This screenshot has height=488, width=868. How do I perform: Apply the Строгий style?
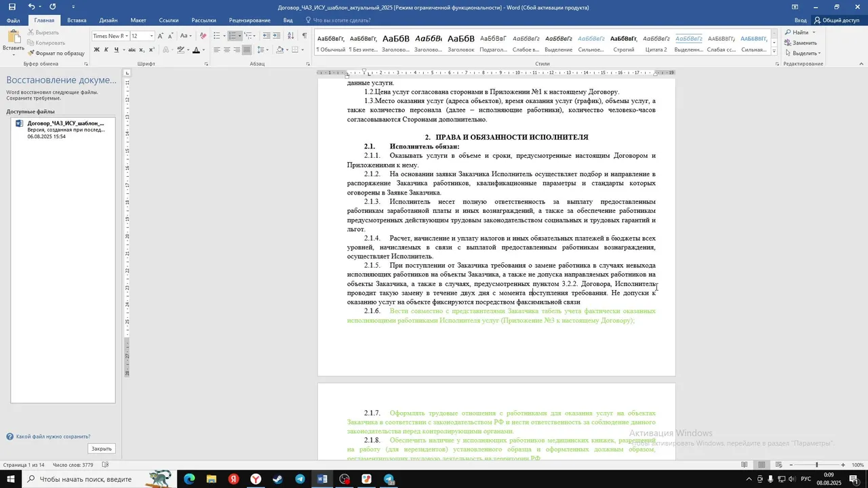click(x=624, y=43)
